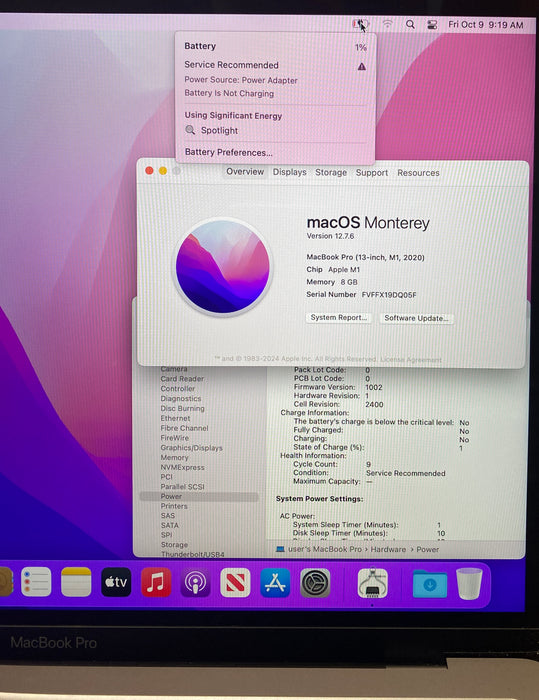The height and width of the screenshot is (700, 539).
Task: Open App Store from the Dock
Action: click(x=275, y=583)
